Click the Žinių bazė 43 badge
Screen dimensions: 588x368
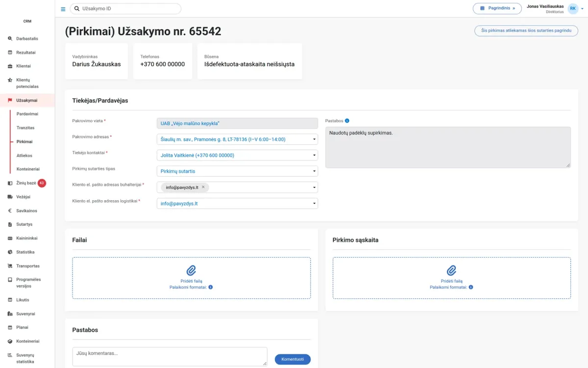click(x=42, y=183)
